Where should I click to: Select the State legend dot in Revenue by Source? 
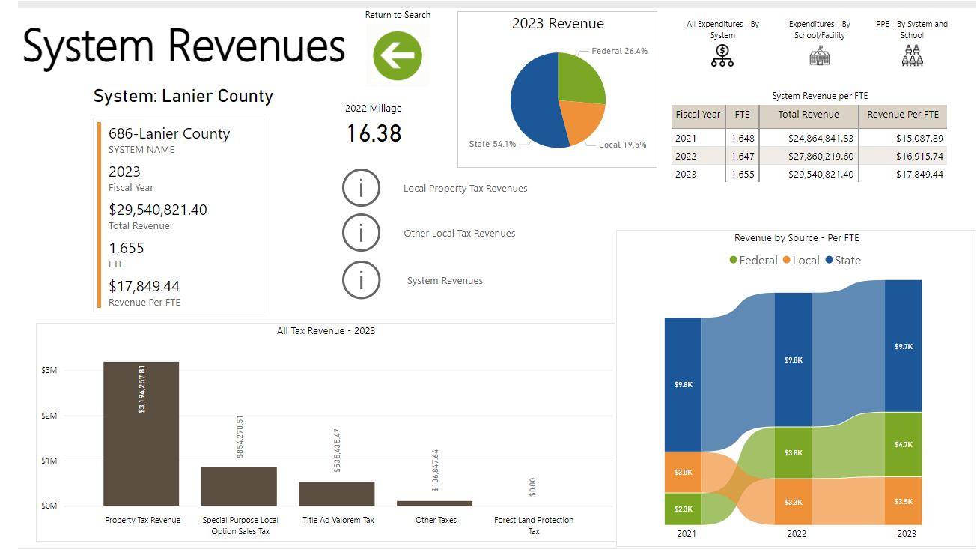(x=829, y=261)
